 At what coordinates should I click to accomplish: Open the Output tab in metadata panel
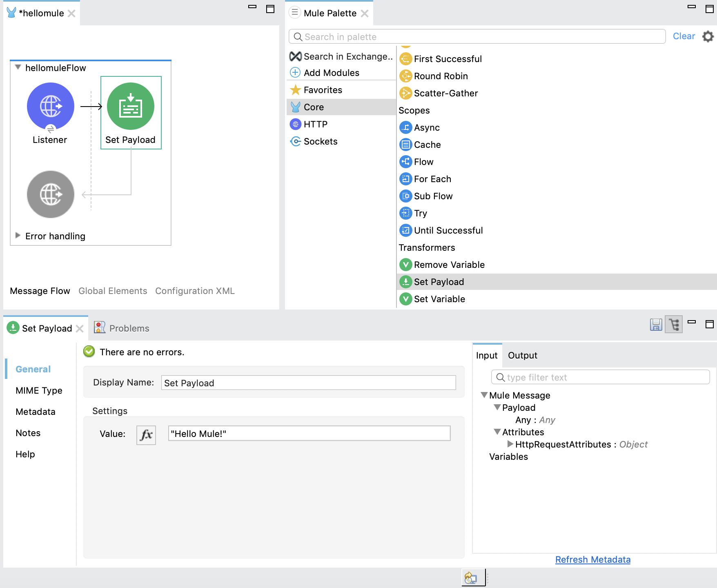pyautogui.click(x=522, y=355)
